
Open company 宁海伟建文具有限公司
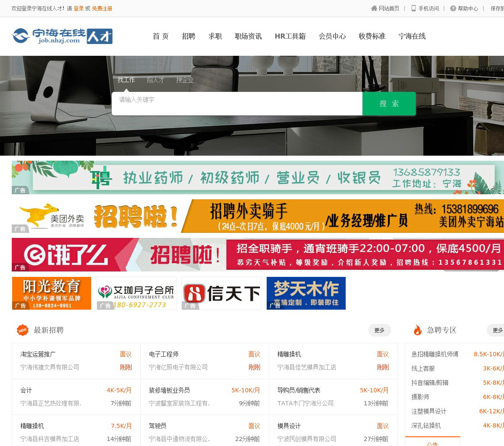tap(50, 367)
